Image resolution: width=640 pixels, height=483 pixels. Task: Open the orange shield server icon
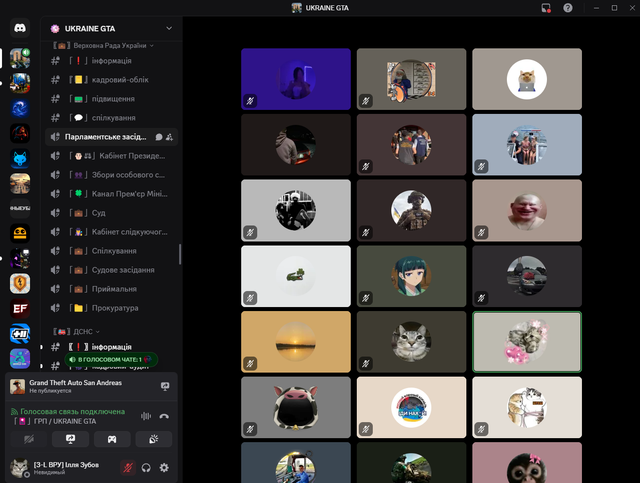[20, 283]
